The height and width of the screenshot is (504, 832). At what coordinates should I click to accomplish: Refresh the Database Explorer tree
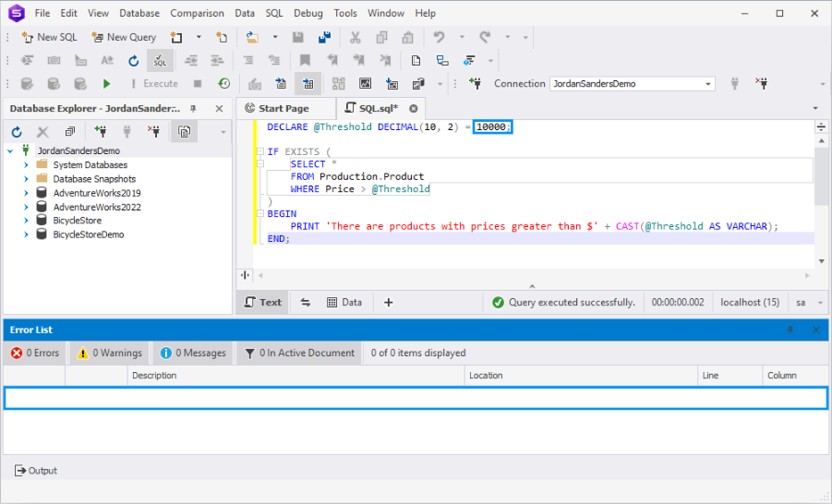[18, 132]
